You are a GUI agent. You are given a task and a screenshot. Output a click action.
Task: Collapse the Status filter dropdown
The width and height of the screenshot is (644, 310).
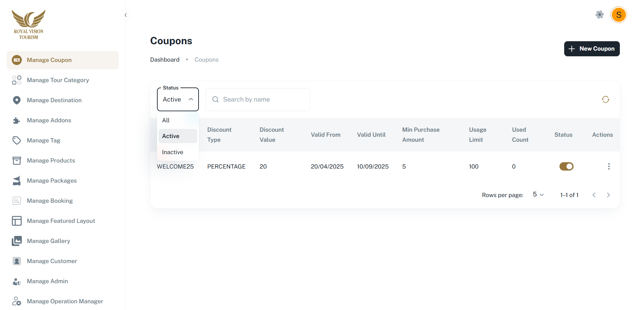pos(191,100)
